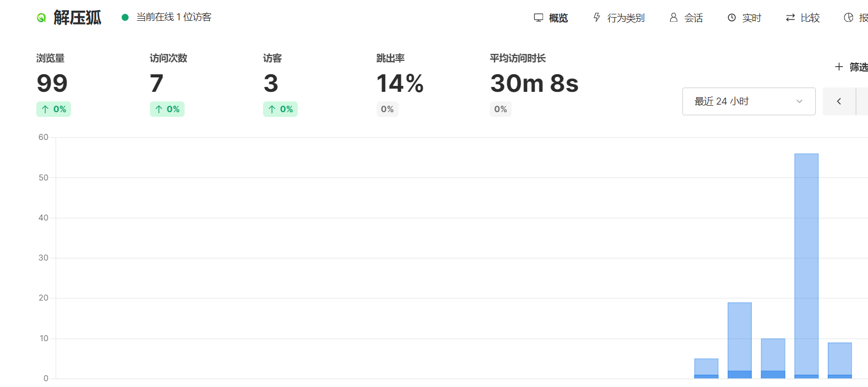Click the tallest chart bar near 56
The height and width of the screenshot is (387, 868).
click(x=806, y=266)
